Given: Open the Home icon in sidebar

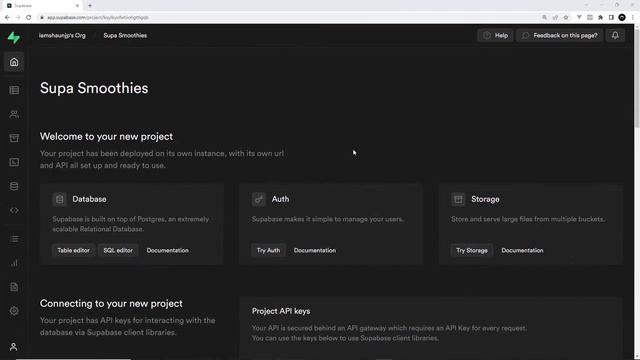Looking at the screenshot, I should (14, 62).
